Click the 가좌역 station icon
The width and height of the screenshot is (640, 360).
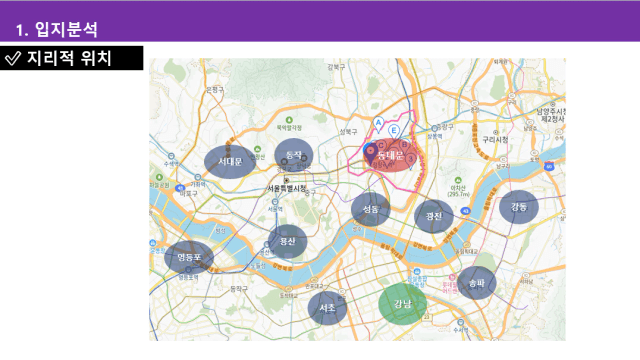pos(198,178)
